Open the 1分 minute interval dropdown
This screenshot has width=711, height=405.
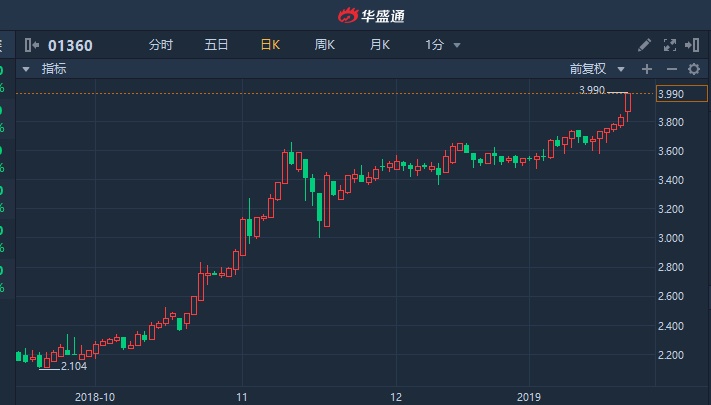click(443, 45)
